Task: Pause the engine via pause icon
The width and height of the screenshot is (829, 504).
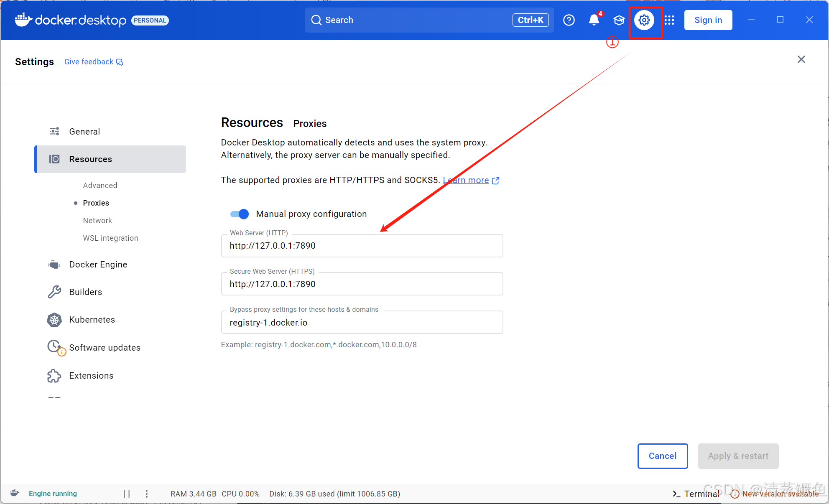Action: (127, 494)
